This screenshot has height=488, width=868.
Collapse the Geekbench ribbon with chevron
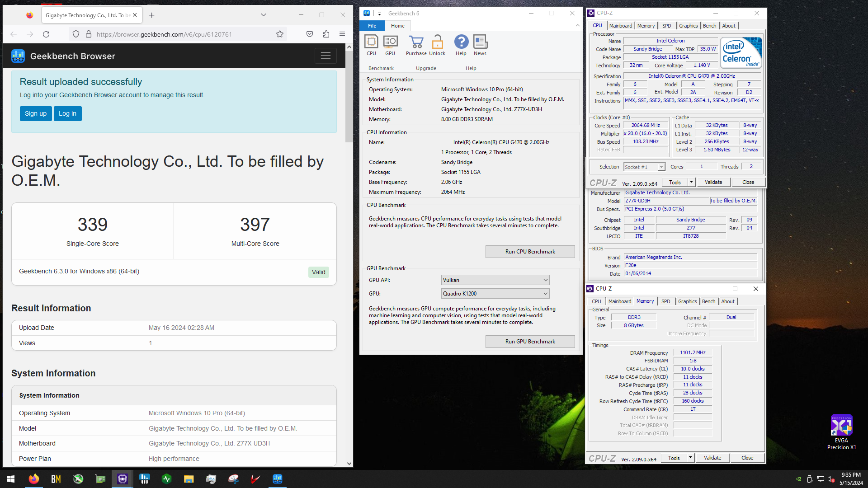[577, 26]
